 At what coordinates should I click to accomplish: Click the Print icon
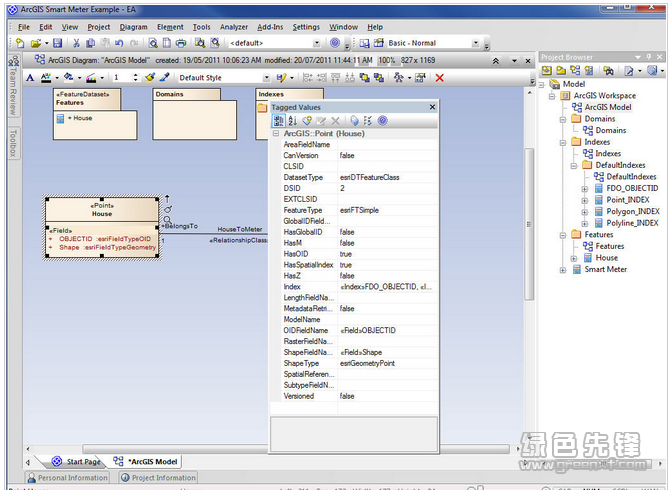181,43
